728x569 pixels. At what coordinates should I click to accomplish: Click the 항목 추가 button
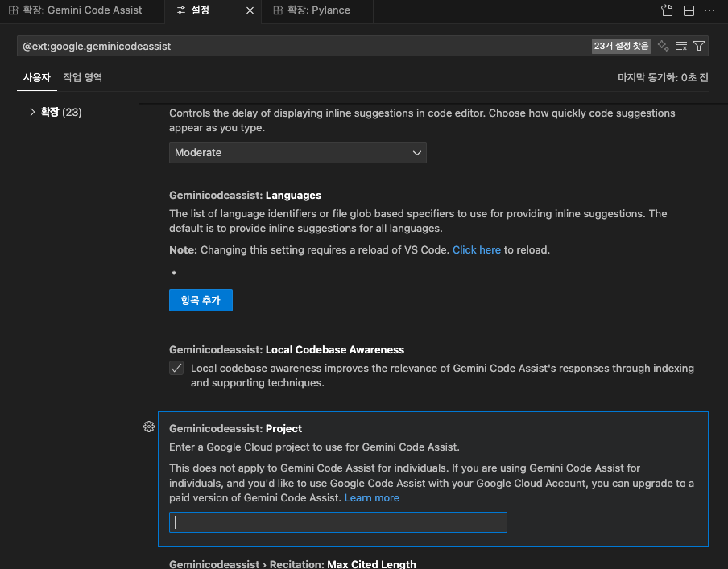[201, 300]
